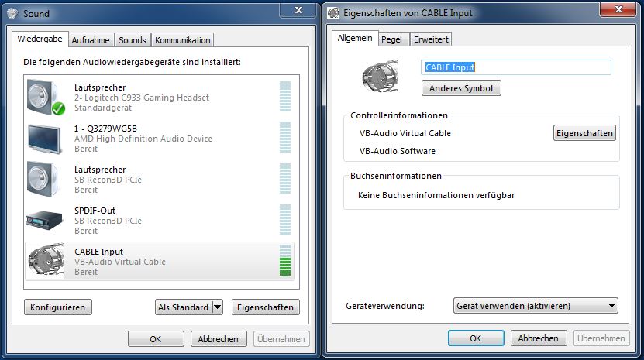Expand the Geräteverwendung combo box
644x360 pixels.
point(536,306)
